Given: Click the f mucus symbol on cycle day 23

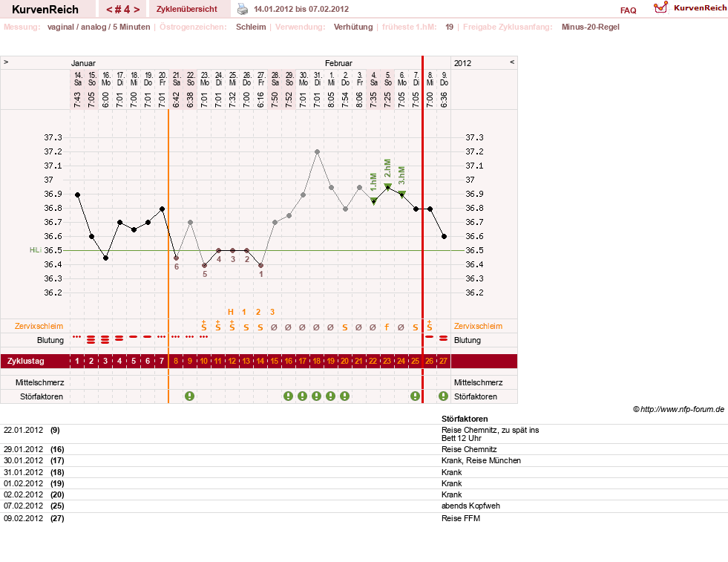Looking at the screenshot, I should [x=387, y=327].
